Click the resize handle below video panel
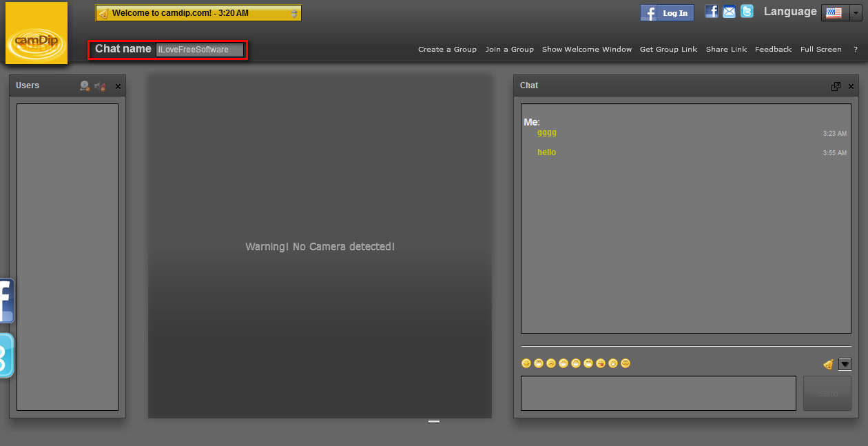 [434, 420]
